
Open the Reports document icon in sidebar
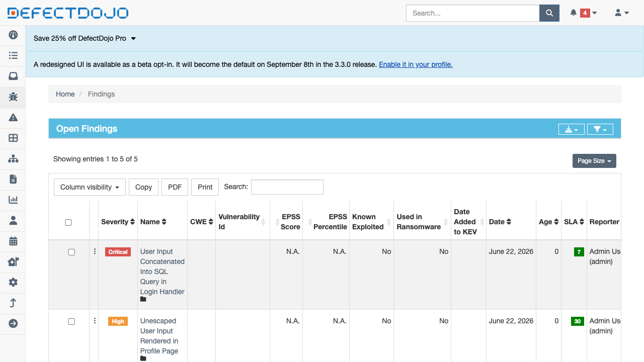(x=13, y=179)
